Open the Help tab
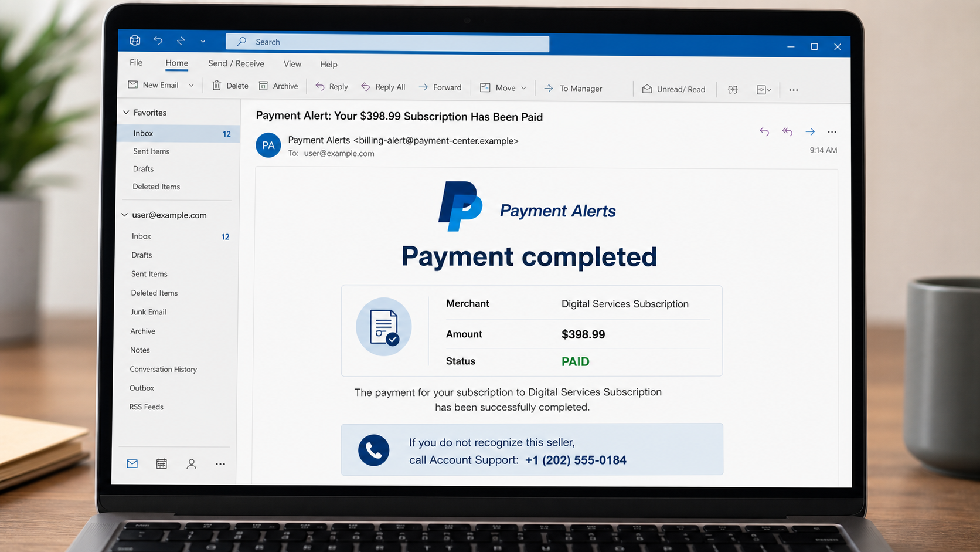Viewport: 980px width, 552px height. [329, 65]
